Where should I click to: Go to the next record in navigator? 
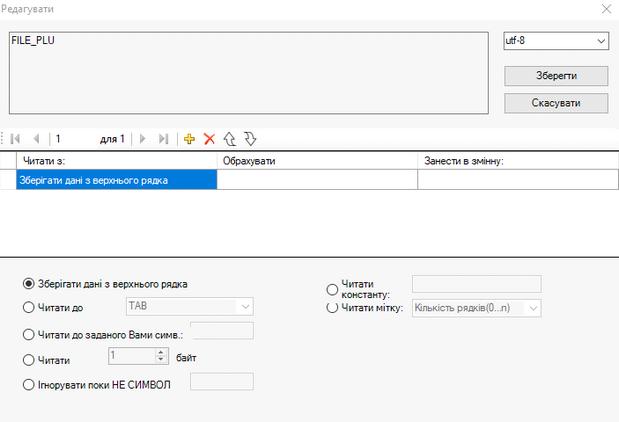pos(142,139)
